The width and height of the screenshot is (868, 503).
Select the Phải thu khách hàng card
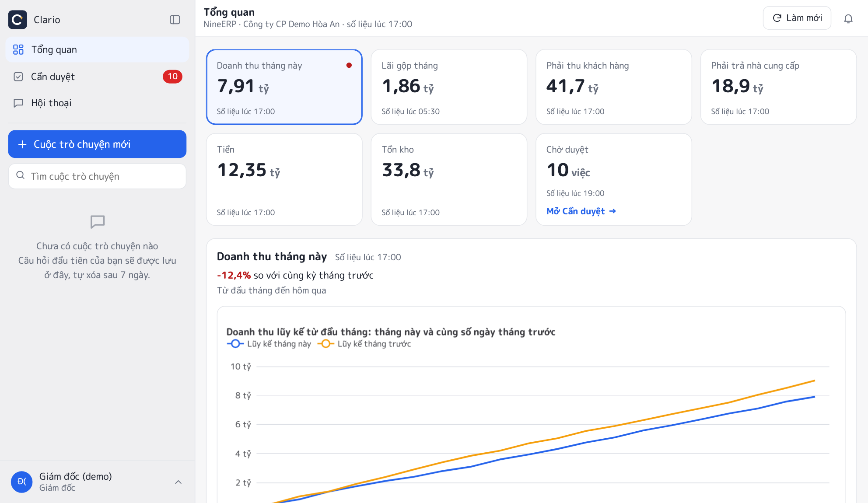point(614,87)
